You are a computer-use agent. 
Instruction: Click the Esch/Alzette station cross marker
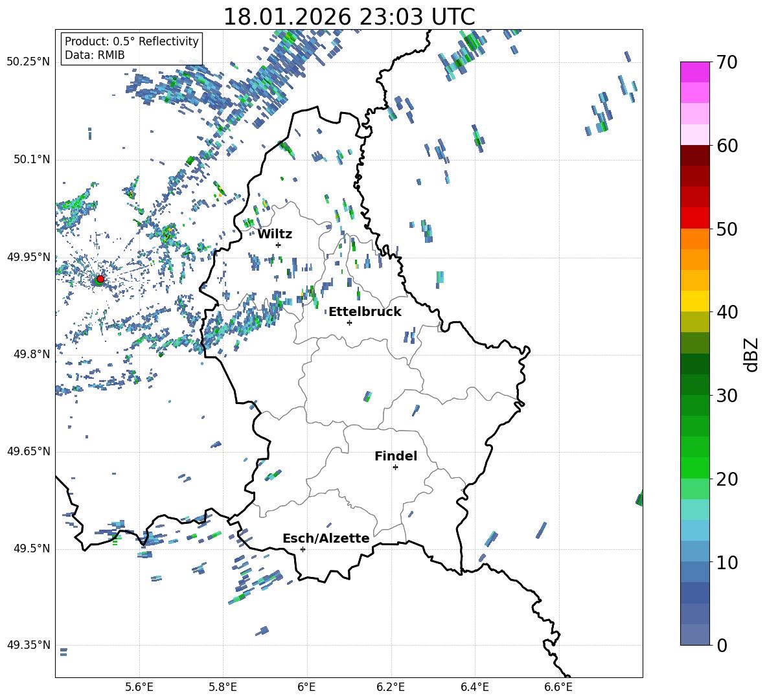coord(303,549)
